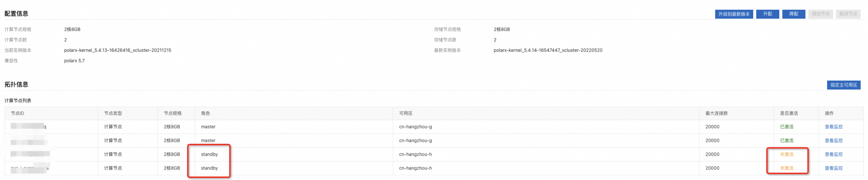This screenshot has width=868, height=180.
Task: Click the 最新实例版本 label
Action: [x=447, y=50]
